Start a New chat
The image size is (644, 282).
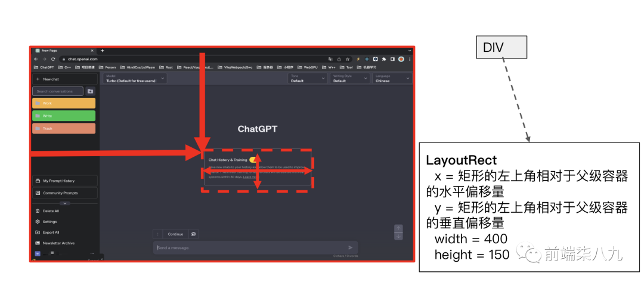pyautogui.click(x=65, y=79)
